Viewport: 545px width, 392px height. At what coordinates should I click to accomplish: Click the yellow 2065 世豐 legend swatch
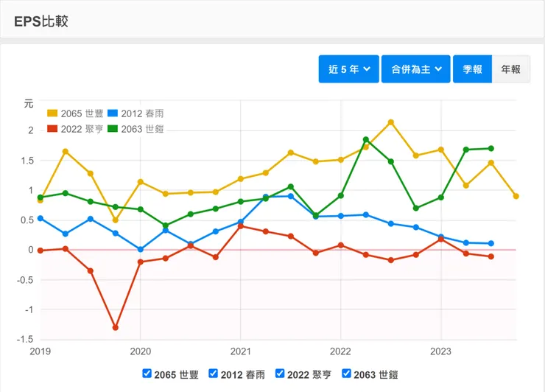tap(52, 113)
